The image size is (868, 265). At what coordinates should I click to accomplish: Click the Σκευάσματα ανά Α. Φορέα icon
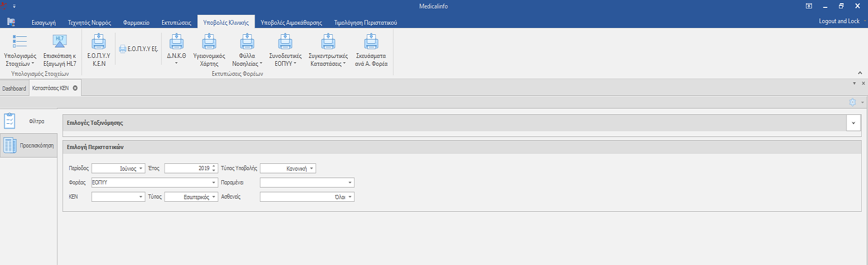point(371,42)
